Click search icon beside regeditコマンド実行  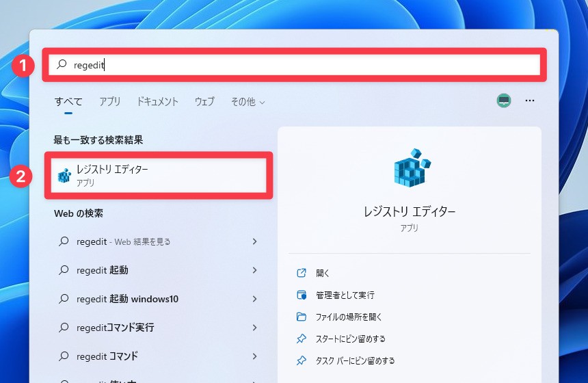click(64, 327)
